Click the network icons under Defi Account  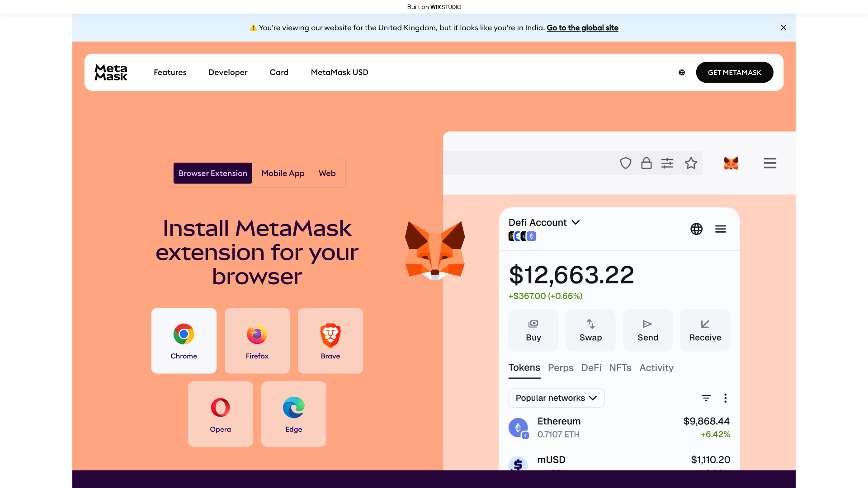[523, 236]
